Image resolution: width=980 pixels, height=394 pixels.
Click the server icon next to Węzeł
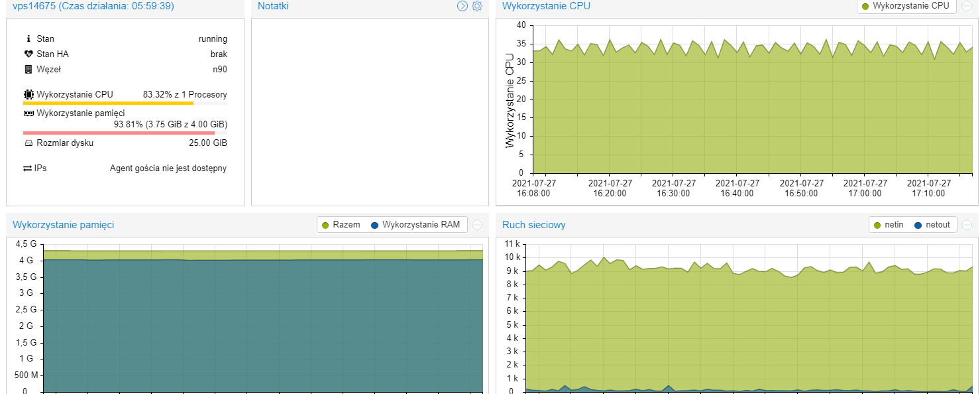(28, 70)
